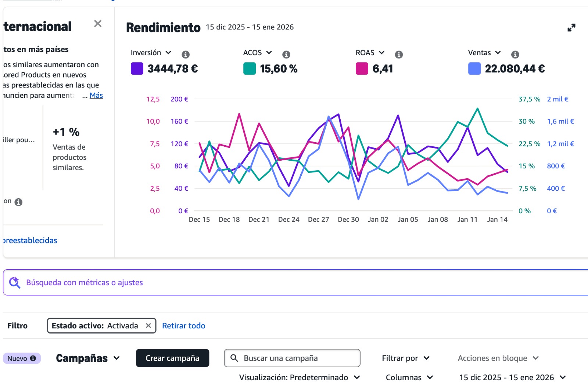Show info tooltip for ROAS metric
588x389 pixels.
click(x=399, y=54)
